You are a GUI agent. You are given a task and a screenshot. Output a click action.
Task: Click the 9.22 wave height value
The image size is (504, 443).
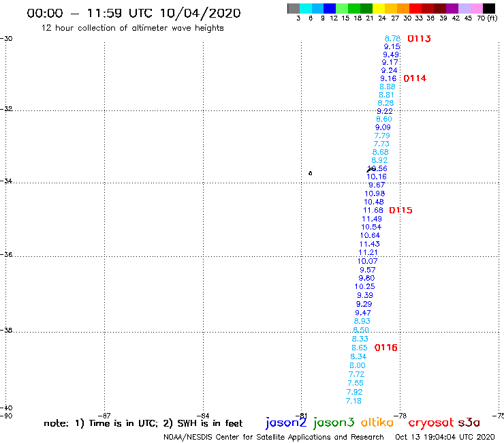pos(385,111)
